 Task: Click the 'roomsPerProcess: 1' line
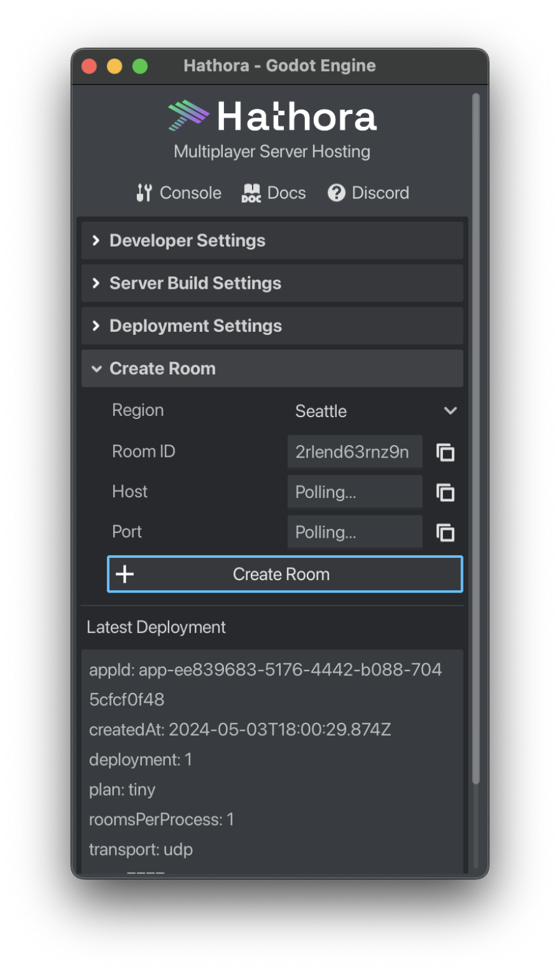click(x=162, y=819)
